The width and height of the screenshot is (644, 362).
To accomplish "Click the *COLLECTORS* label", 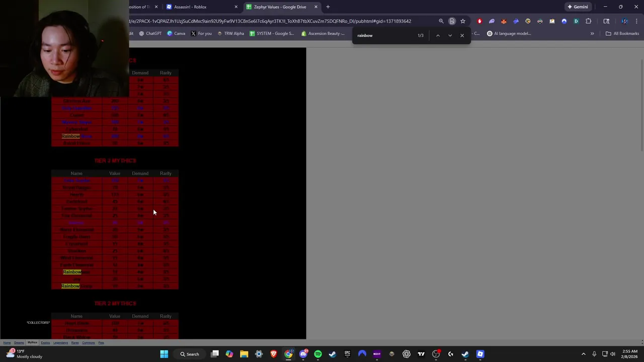I will coord(38,323).
